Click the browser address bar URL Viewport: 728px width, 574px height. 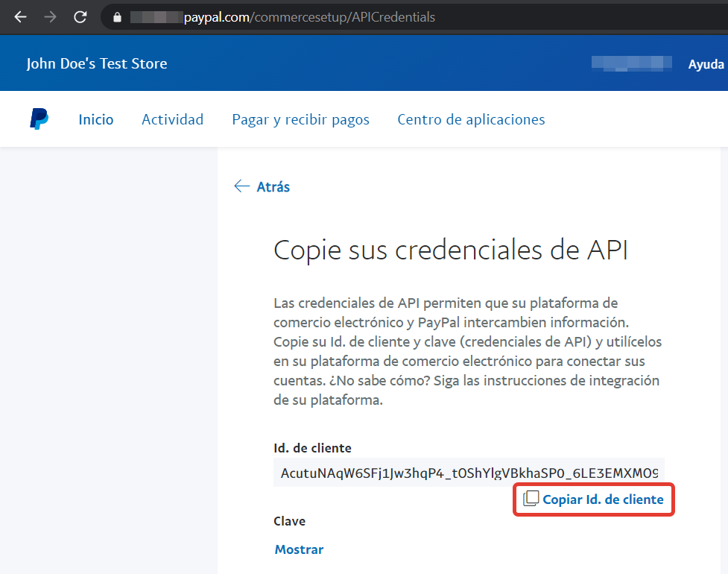[310, 17]
